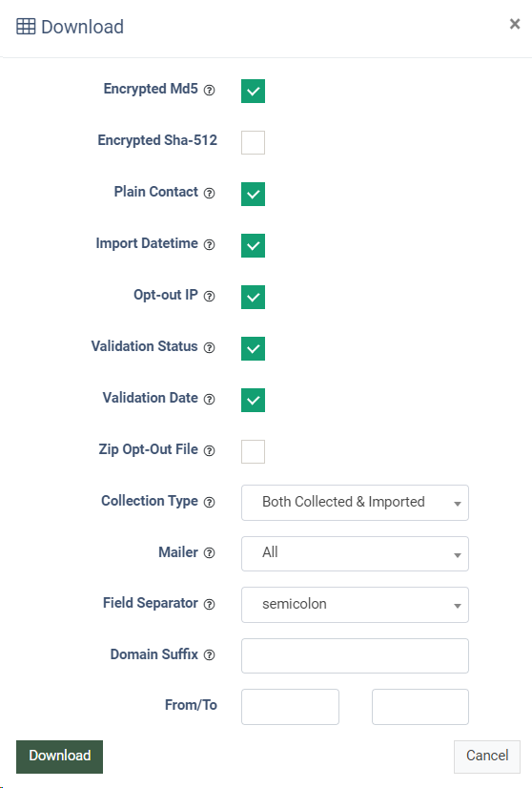Click the green Download button
The image size is (532, 788).
point(59,757)
